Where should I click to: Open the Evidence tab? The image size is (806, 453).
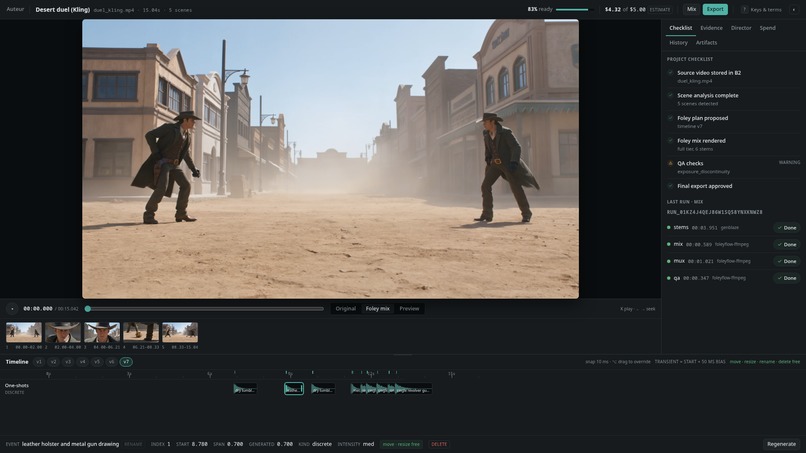tap(711, 28)
